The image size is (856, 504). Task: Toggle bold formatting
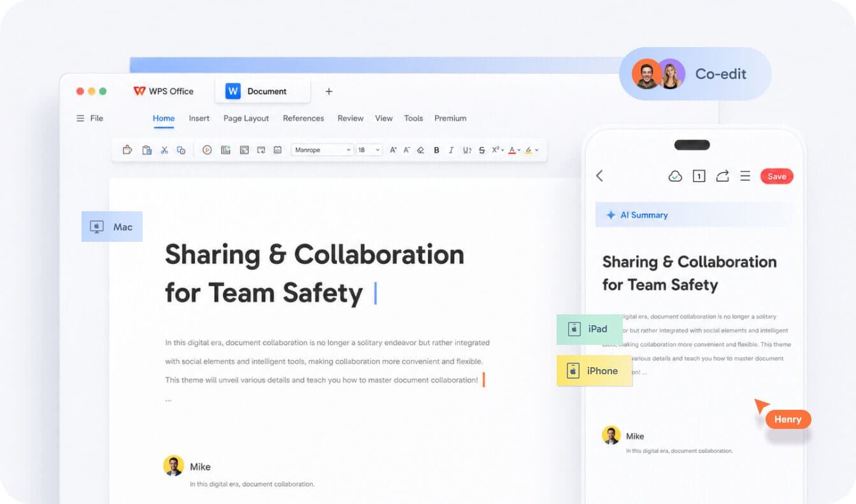(x=436, y=150)
